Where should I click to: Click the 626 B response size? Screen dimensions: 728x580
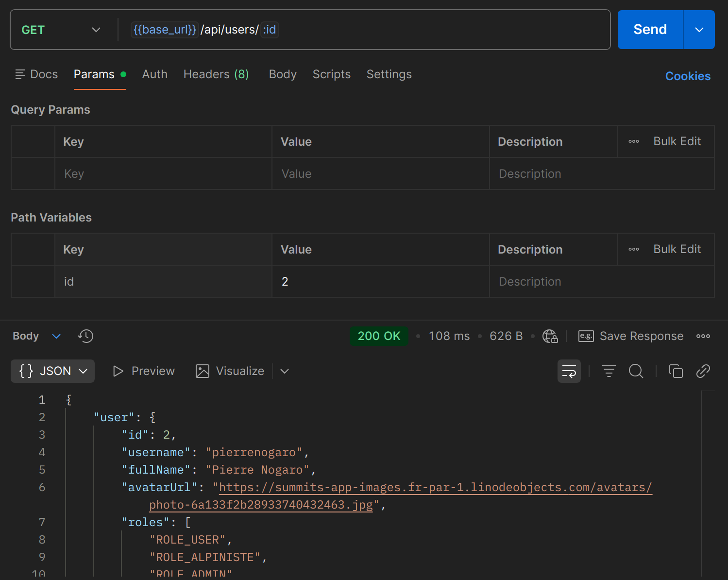click(506, 336)
